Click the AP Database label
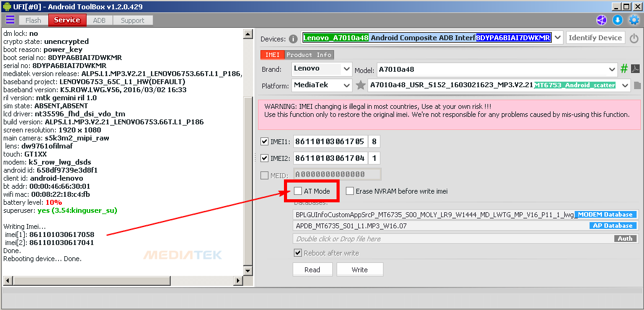Viewport: 644px width, 310px height. 613,226
